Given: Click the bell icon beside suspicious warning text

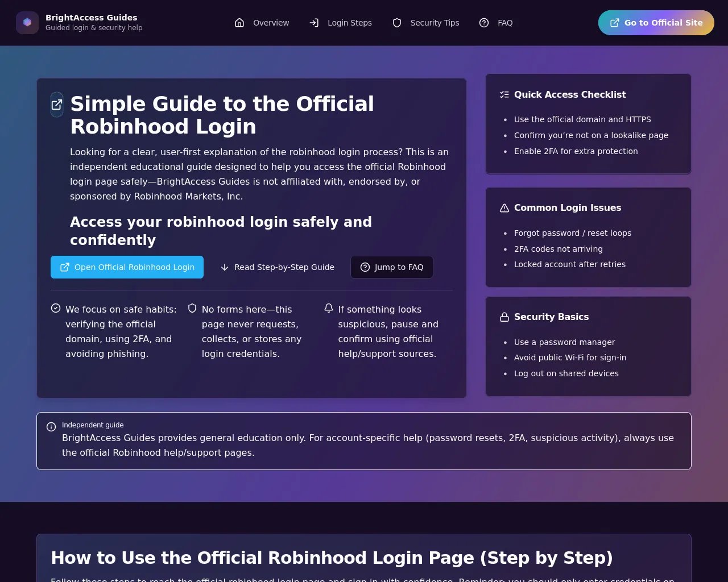Looking at the screenshot, I should click(x=329, y=308).
